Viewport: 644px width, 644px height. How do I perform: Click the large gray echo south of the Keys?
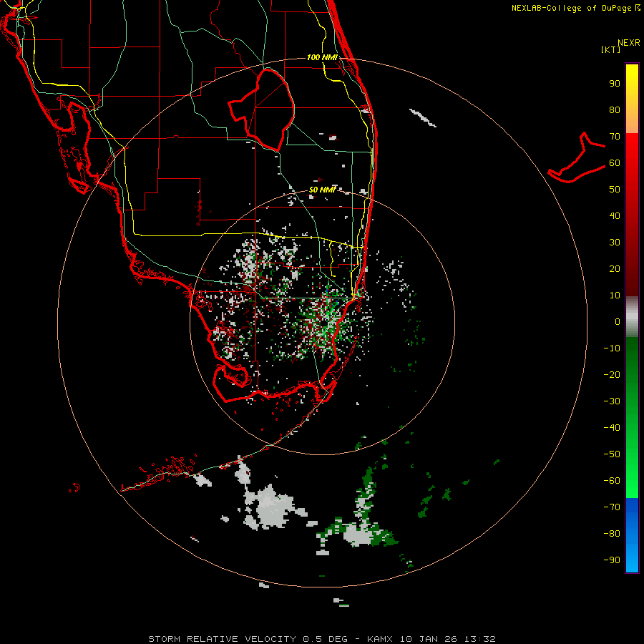pos(270,507)
